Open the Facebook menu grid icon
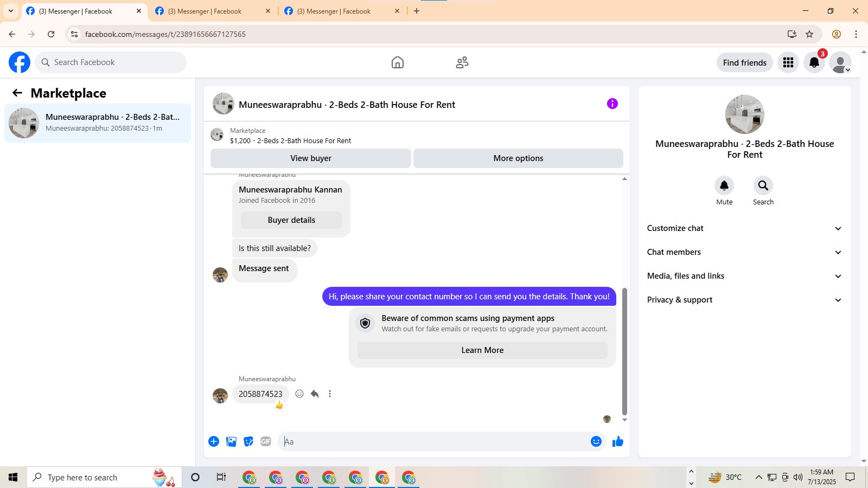 coord(788,62)
